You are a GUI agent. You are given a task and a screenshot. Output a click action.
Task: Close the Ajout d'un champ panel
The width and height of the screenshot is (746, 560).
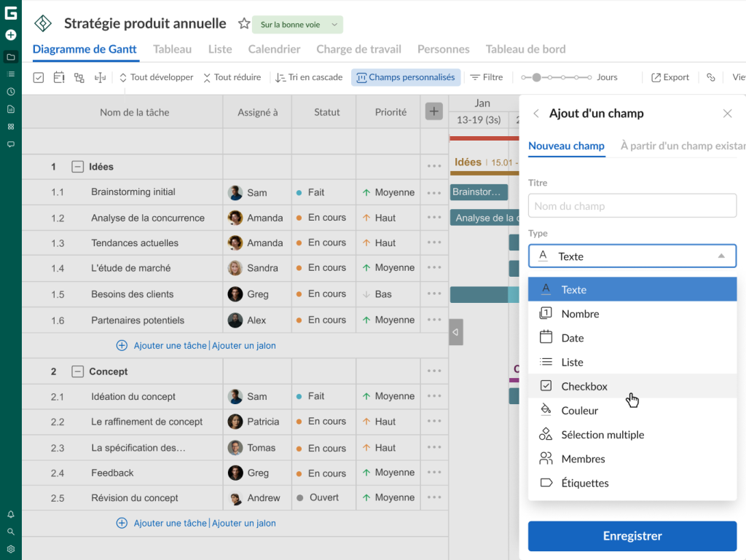click(728, 113)
